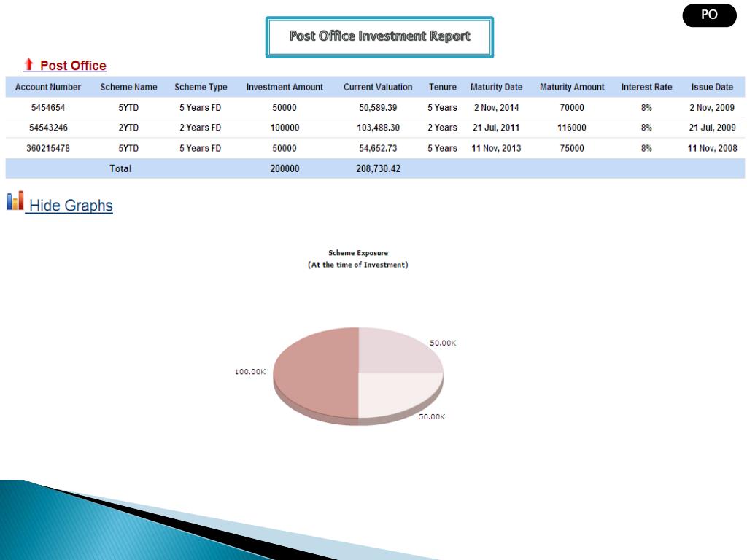Select account number 54543246

pyautogui.click(x=48, y=128)
